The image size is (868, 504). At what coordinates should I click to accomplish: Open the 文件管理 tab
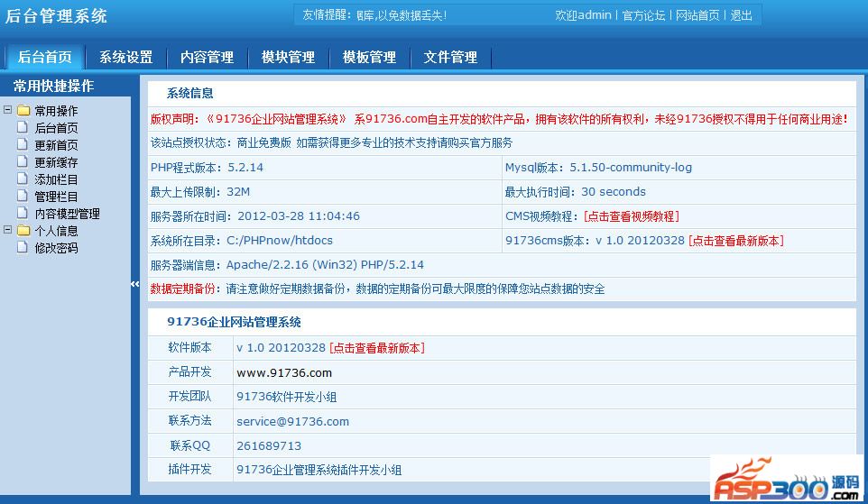(x=450, y=57)
